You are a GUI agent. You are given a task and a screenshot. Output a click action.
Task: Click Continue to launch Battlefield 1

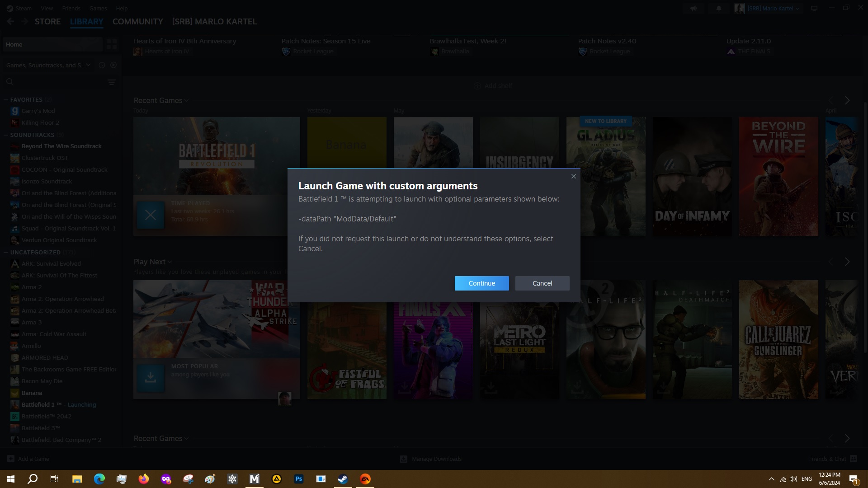click(x=481, y=283)
